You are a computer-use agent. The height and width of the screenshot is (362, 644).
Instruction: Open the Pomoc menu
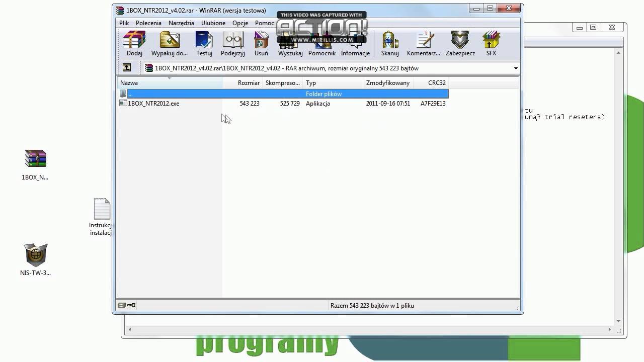(x=265, y=23)
